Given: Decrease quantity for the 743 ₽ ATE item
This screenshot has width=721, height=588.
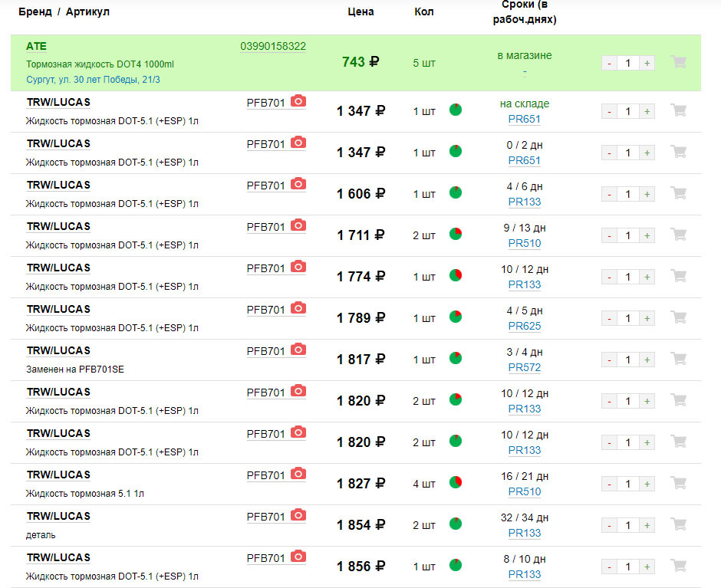Looking at the screenshot, I should (x=609, y=63).
